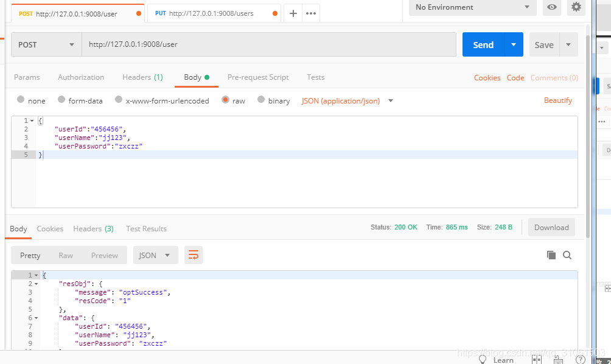The width and height of the screenshot is (611, 364).
Task: Toggle line wrap in response viewer
Action: 194,255
